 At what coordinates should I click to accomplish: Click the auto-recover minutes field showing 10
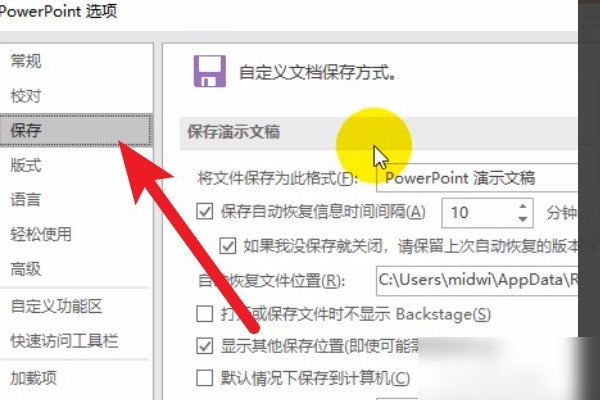pyautogui.click(x=478, y=212)
